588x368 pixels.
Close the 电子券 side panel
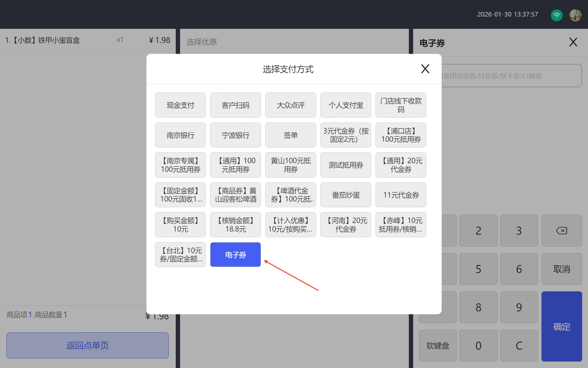(573, 42)
